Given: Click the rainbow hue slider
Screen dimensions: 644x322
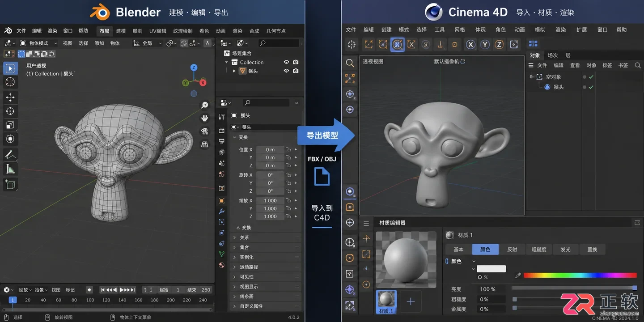Looking at the screenshot, I should (x=580, y=275).
